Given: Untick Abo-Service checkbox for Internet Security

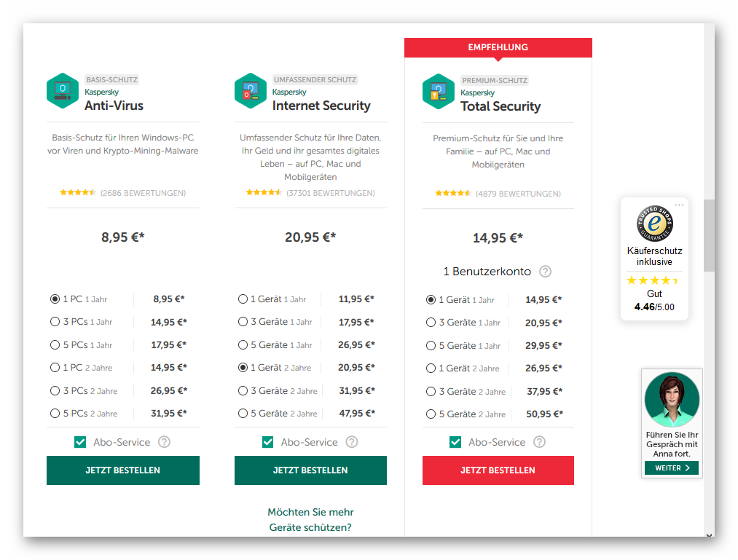Looking at the screenshot, I should [268, 442].
